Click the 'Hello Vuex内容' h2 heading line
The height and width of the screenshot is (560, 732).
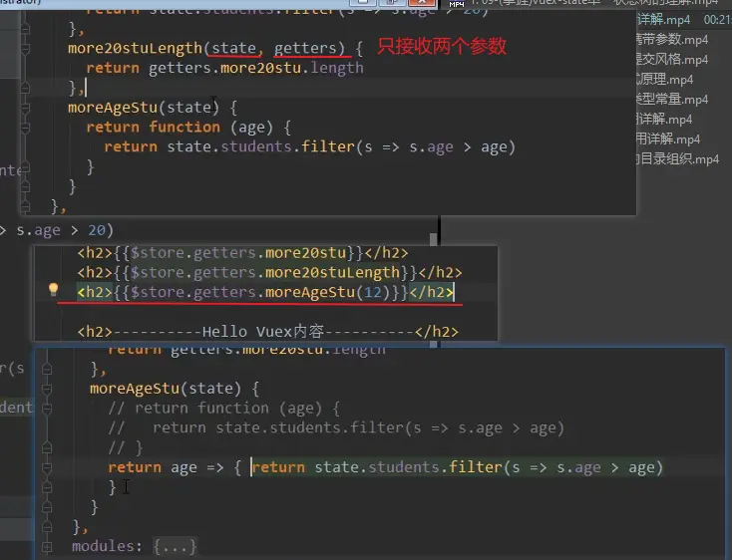268,332
